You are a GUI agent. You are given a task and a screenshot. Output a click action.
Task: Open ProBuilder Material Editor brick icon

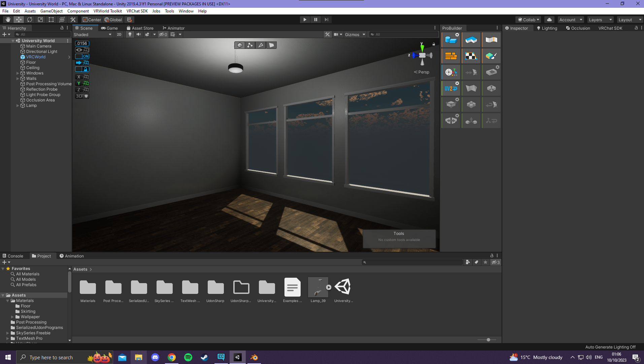coord(451,56)
